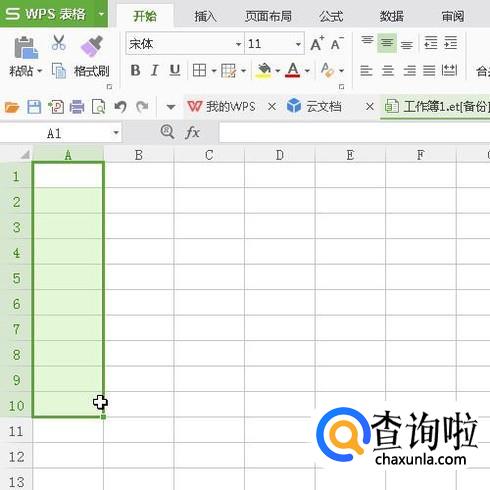The image size is (490, 490).
Task: Switch to the 插入 ribbon tab
Action: 205,16
